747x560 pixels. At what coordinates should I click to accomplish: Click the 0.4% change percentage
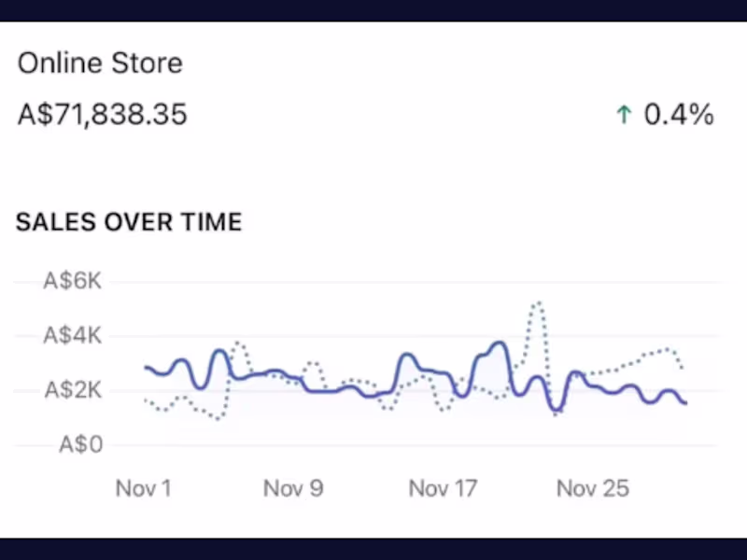tap(679, 115)
